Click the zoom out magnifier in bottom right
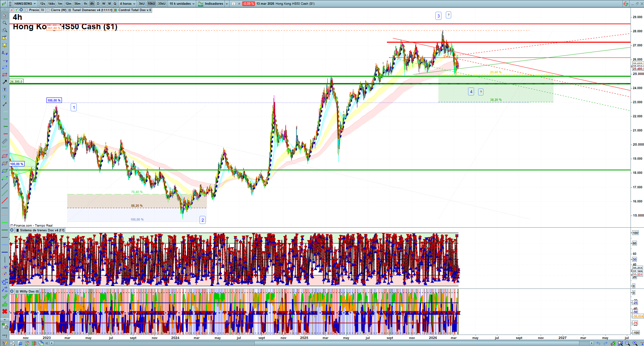 click(628, 343)
